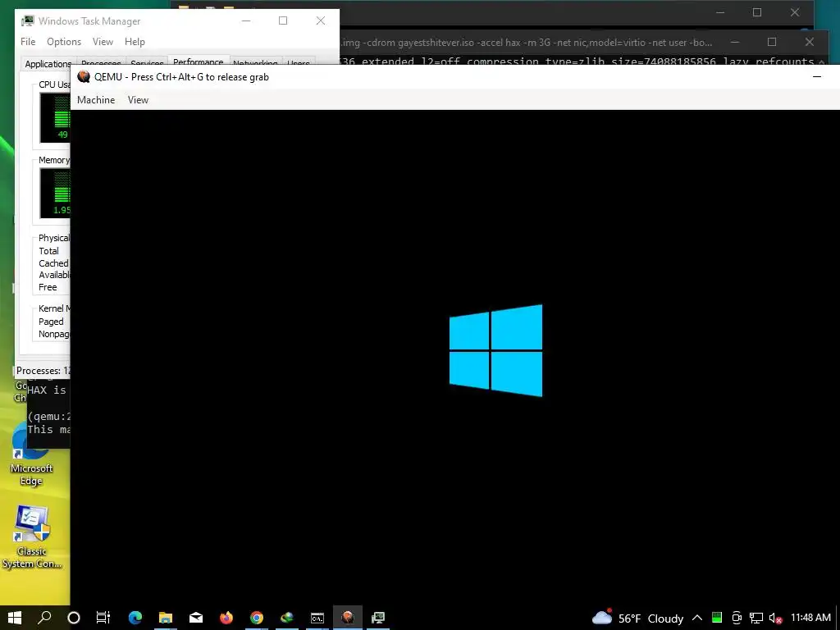
Task: Launch Firefox from the taskbar
Action: pyautogui.click(x=226, y=618)
